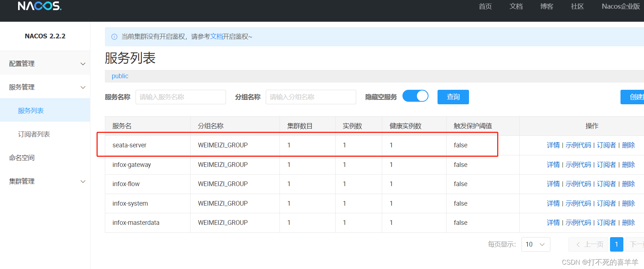The image size is (644, 269).
Task: Open 示例代码 for infox-gateway
Action: pyautogui.click(x=578, y=165)
